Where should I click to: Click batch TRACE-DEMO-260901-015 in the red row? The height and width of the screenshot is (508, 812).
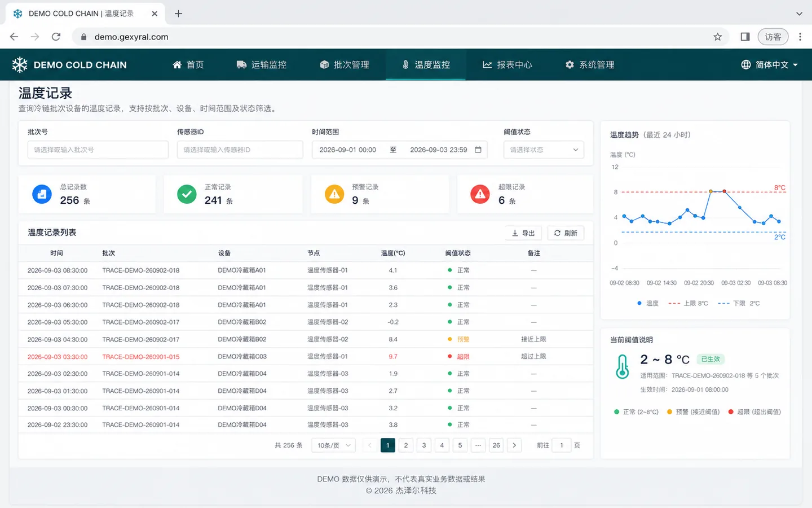141,357
